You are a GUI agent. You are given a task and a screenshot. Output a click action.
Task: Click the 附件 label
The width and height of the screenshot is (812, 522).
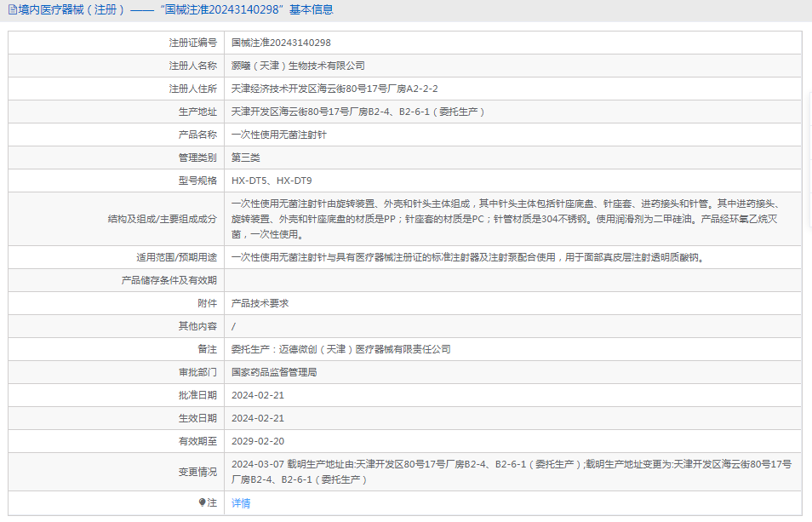pyautogui.click(x=207, y=303)
